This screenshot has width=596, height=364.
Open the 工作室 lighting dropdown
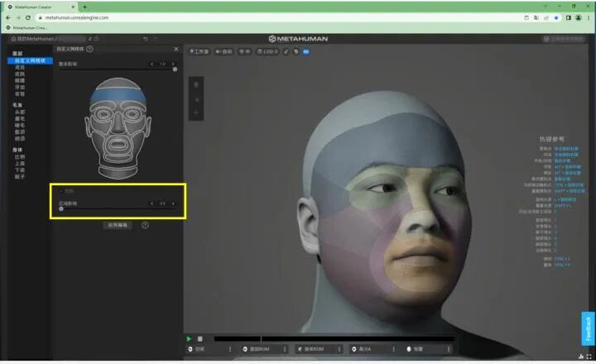tap(199, 51)
